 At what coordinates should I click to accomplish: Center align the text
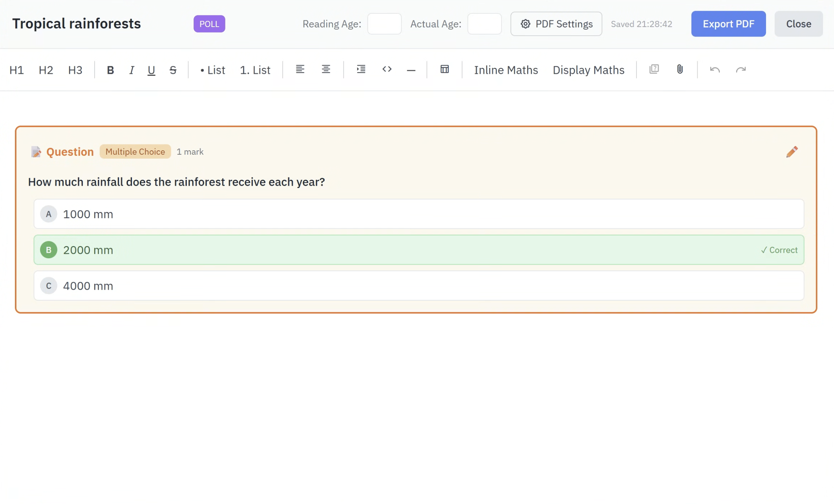coord(326,69)
